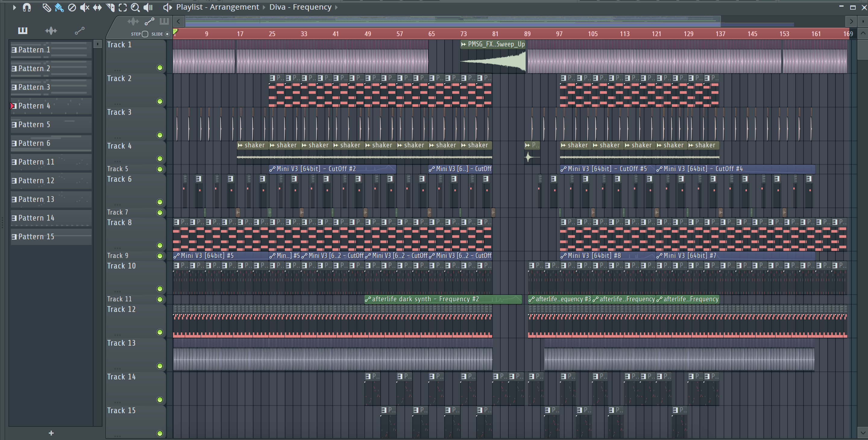Select Pattern 6 in picker
The width and height of the screenshot is (868, 440).
[51, 143]
